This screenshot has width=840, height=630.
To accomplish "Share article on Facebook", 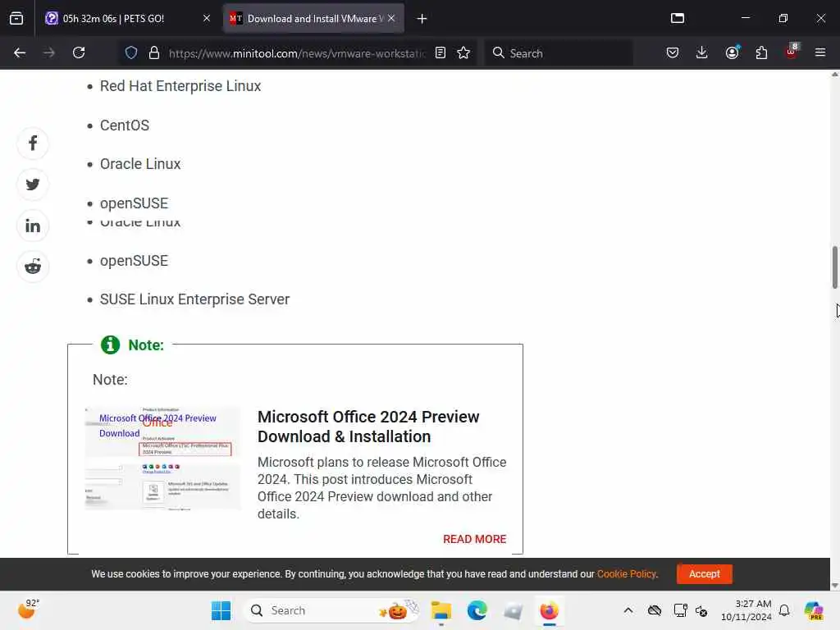I will [33, 143].
